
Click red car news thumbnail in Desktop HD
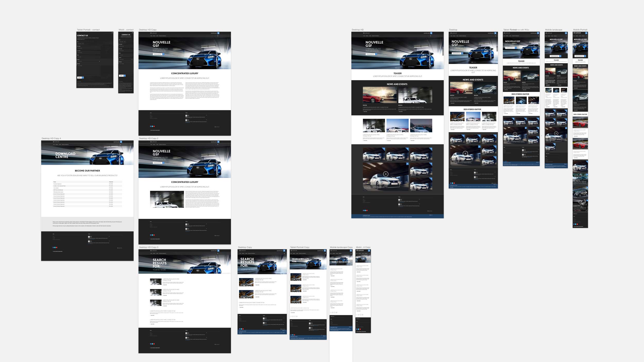point(380,95)
